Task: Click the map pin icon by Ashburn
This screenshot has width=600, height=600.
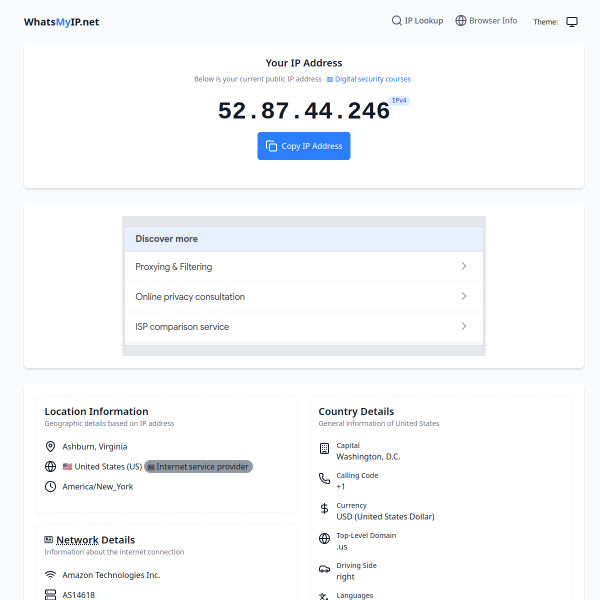Action: click(50, 447)
